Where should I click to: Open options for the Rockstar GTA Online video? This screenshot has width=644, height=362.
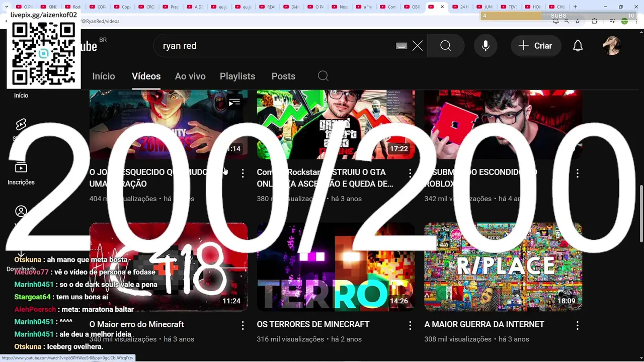[x=410, y=173]
